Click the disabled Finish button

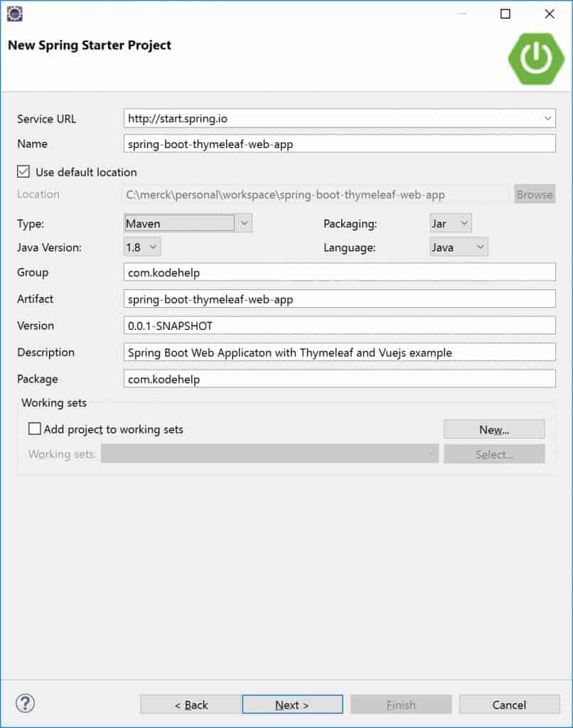pyautogui.click(x=400, y=705)
